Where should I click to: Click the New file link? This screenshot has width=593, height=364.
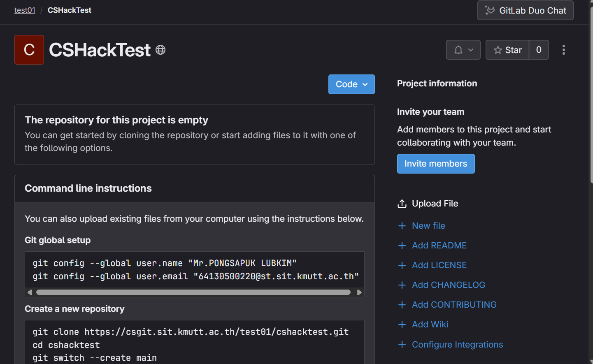click(428, 226)
